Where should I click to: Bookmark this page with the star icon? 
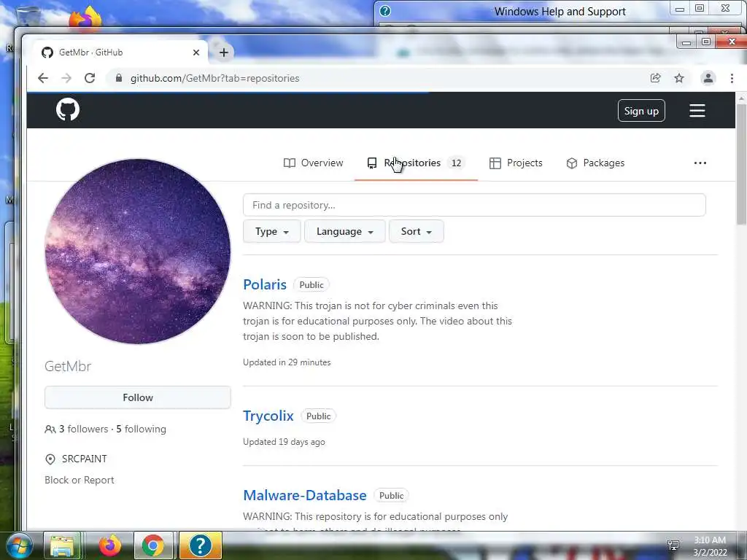(679, 78)
